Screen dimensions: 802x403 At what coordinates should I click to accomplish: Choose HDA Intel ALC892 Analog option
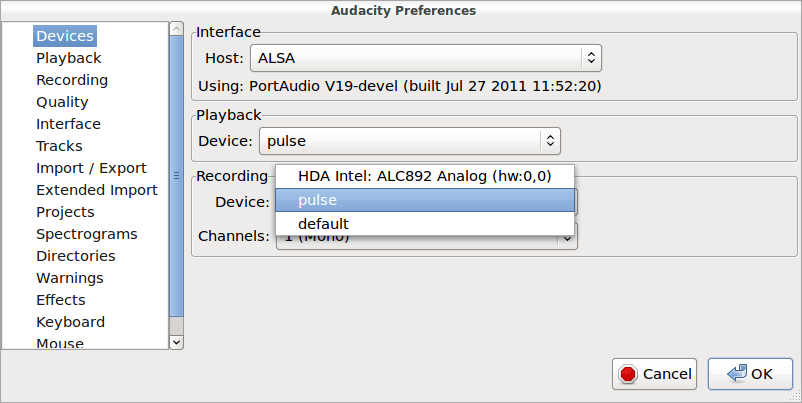pos(425,177)
